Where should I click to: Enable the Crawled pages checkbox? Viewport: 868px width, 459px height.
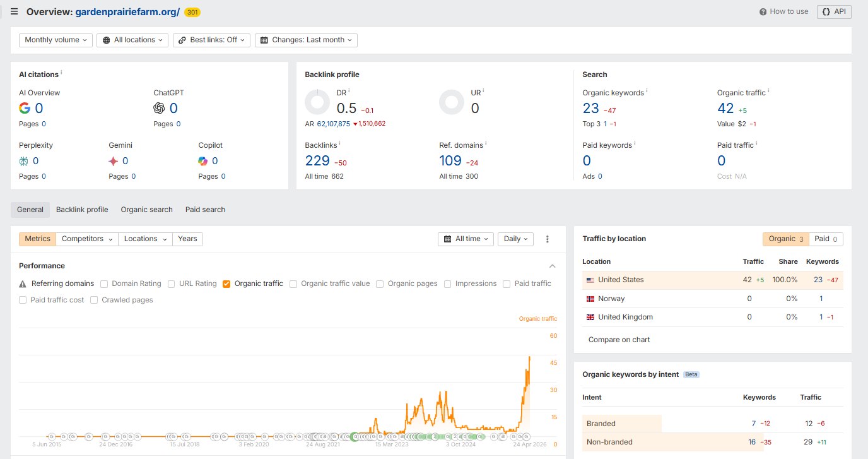click(94, 301)
